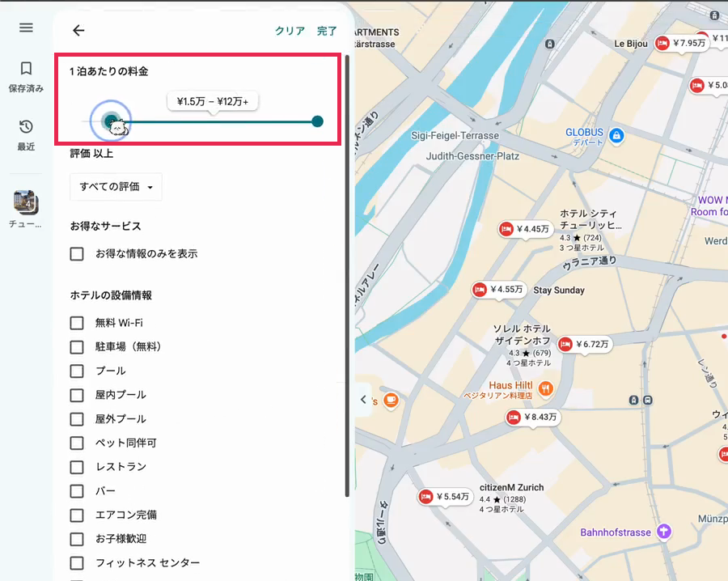Viewport: 728px width, 581px height.
Task: Click Stay Sunday map label
Action: point(558,290)
